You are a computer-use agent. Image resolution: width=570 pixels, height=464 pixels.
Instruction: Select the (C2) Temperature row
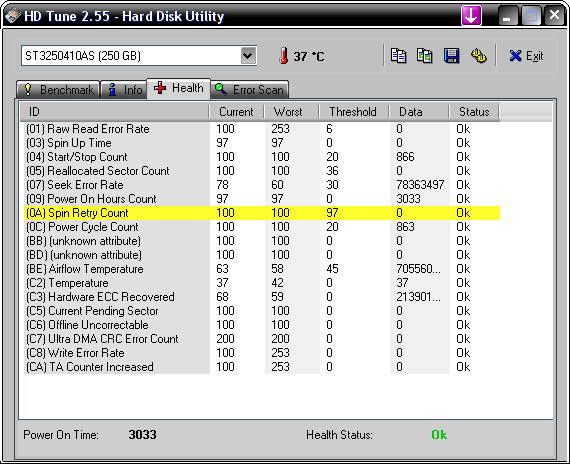coord(262,283)
